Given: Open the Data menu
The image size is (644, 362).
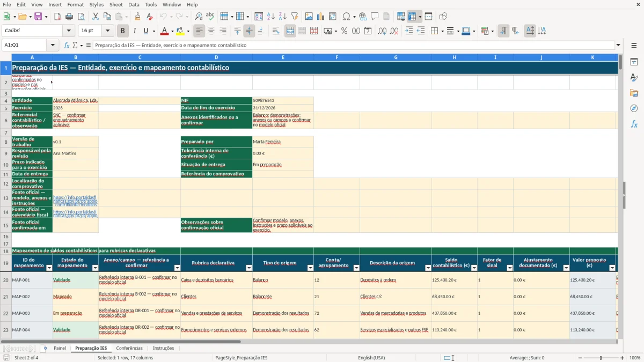Looking at the screenshot, I should pos(134,4).
